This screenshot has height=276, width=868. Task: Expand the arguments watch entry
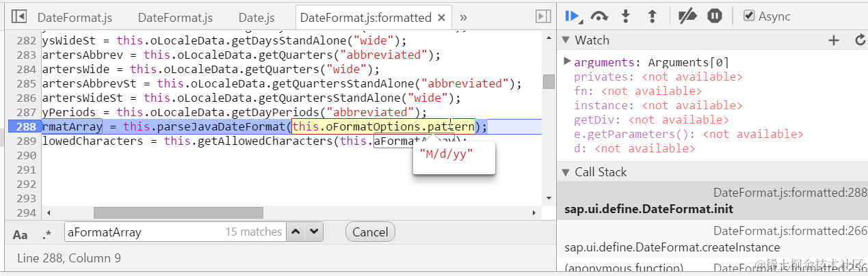point(566,61)
